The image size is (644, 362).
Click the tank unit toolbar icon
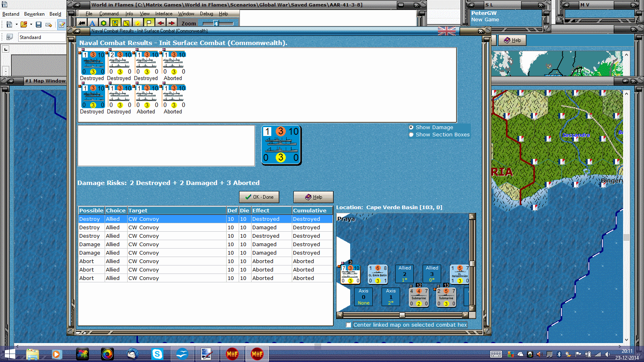82,23
